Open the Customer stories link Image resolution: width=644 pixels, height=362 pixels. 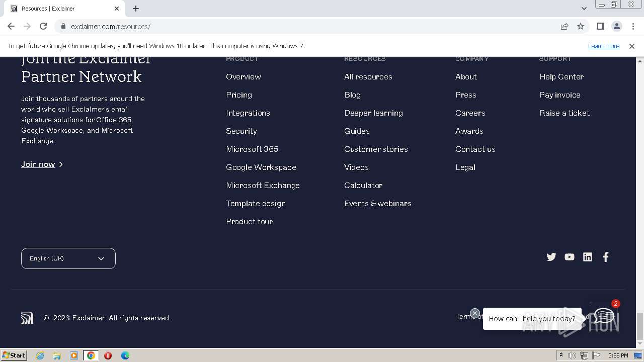click(376, 149)
